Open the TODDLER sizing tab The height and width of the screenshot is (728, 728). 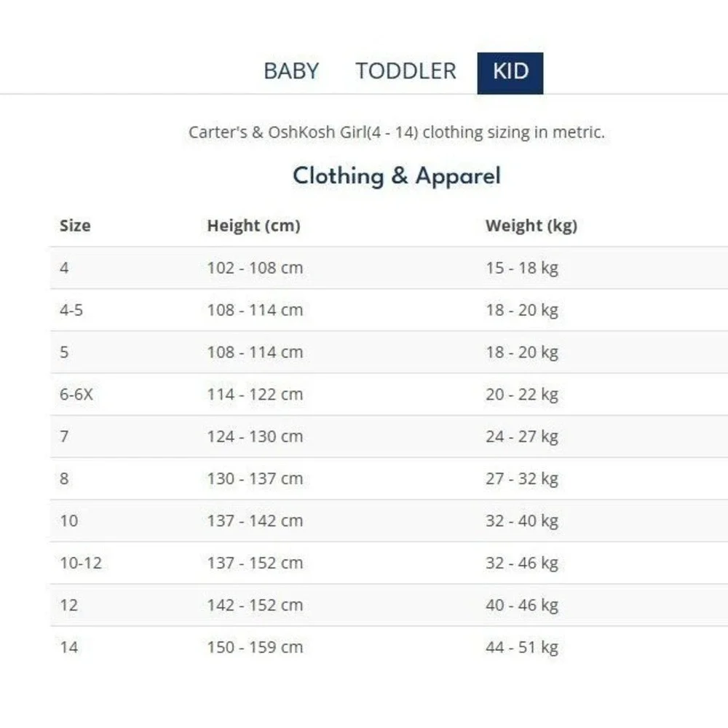tap(405, 71)
